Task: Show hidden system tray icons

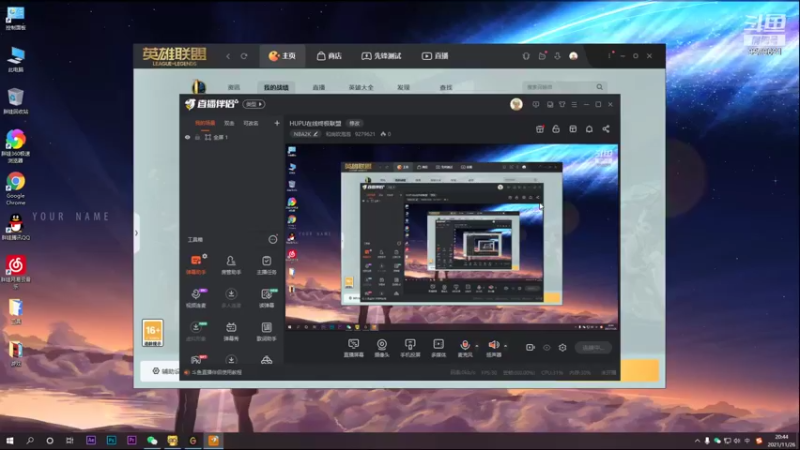Action: click(x=697, y=440)
